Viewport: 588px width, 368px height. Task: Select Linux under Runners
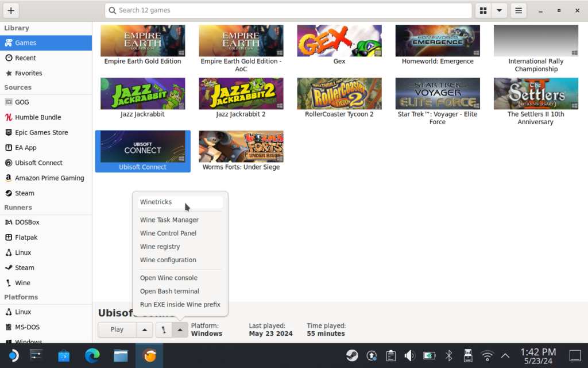tap(46, 253)
